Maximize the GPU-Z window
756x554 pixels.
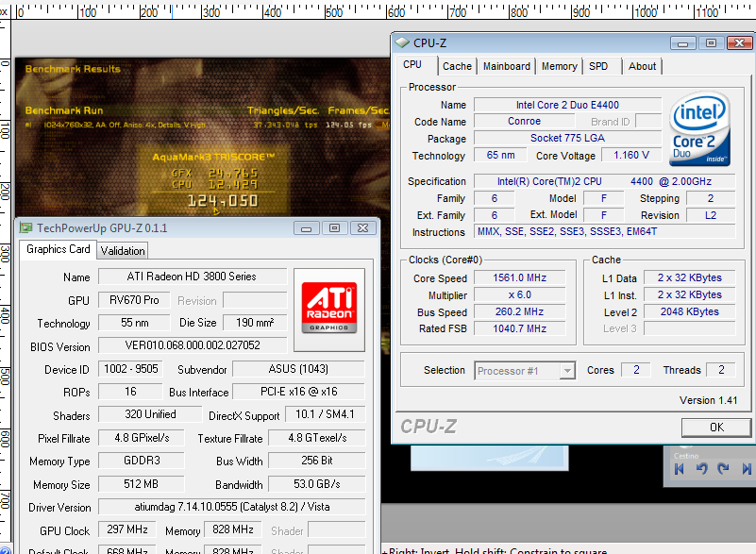pyautogui.click(x=334, y=228)
